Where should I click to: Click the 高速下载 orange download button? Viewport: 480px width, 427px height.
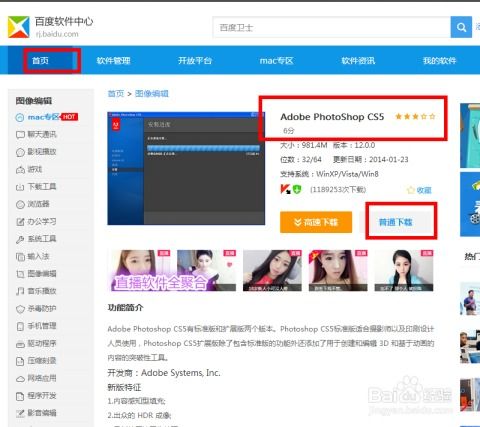tap(316, 222)
